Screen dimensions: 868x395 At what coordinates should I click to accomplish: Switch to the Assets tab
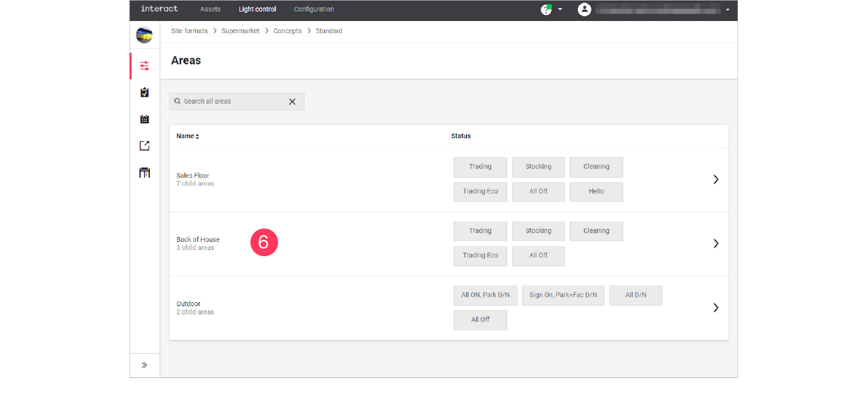210,9
